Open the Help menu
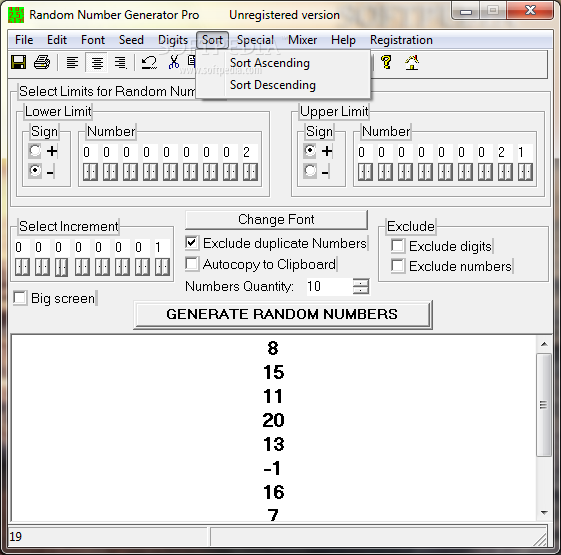This screenshot has height=555, width=561. click(343, 40)
